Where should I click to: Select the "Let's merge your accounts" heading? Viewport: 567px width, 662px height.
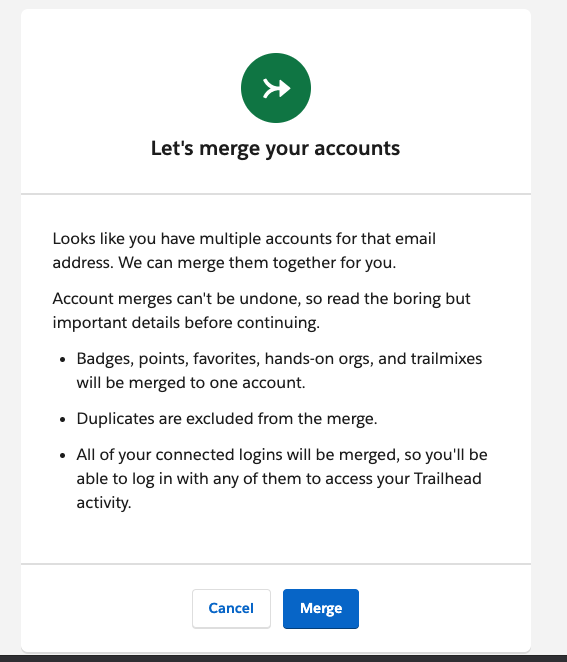[275, 148]
